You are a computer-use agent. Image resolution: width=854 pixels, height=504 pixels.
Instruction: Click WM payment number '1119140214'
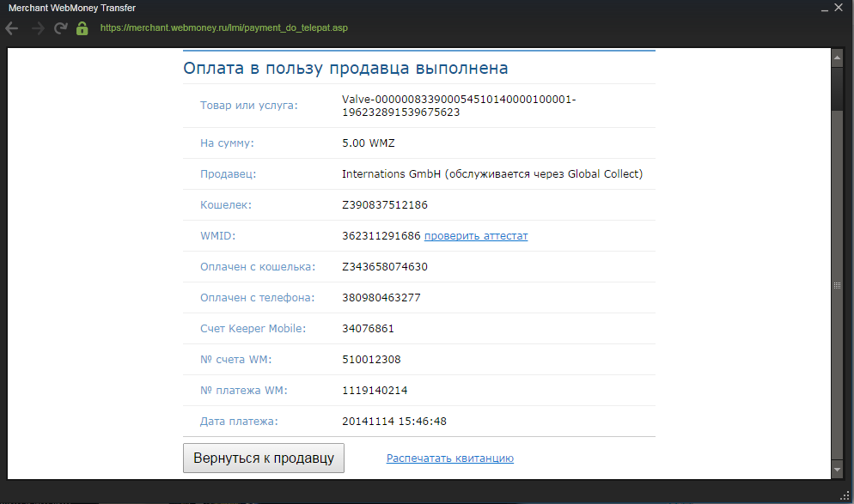point(375,391)
